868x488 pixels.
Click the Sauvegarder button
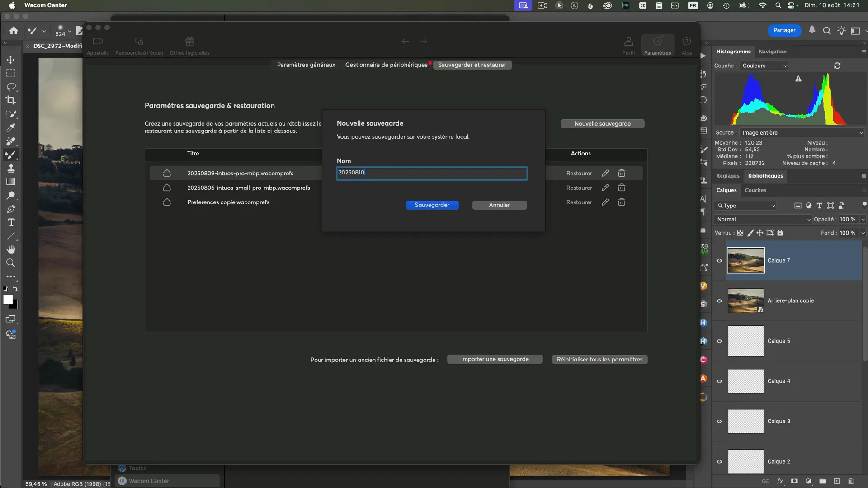[432, 205]
